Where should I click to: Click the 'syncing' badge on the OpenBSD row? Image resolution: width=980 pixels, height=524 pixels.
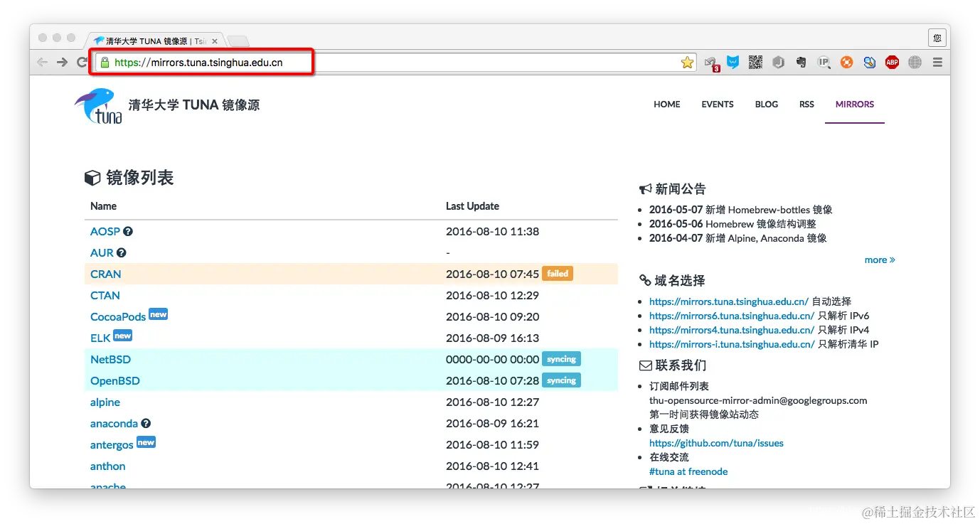pyautogui.click(x=561, y=380)
